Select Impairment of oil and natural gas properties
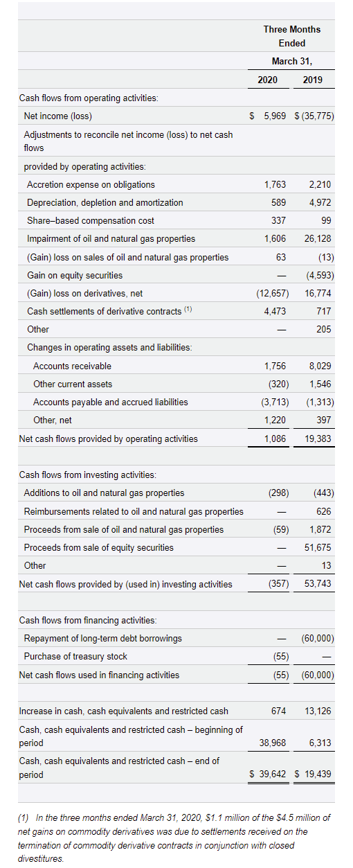 111,238
